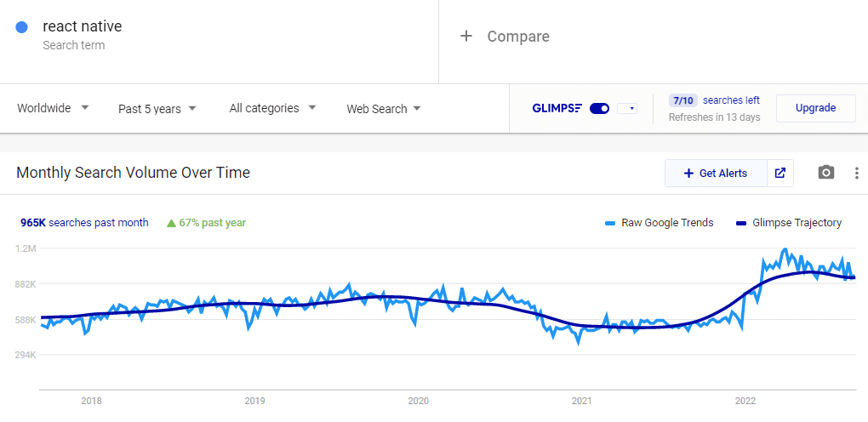Expand the Past 5 years dropdown

(x=157, y=109)
